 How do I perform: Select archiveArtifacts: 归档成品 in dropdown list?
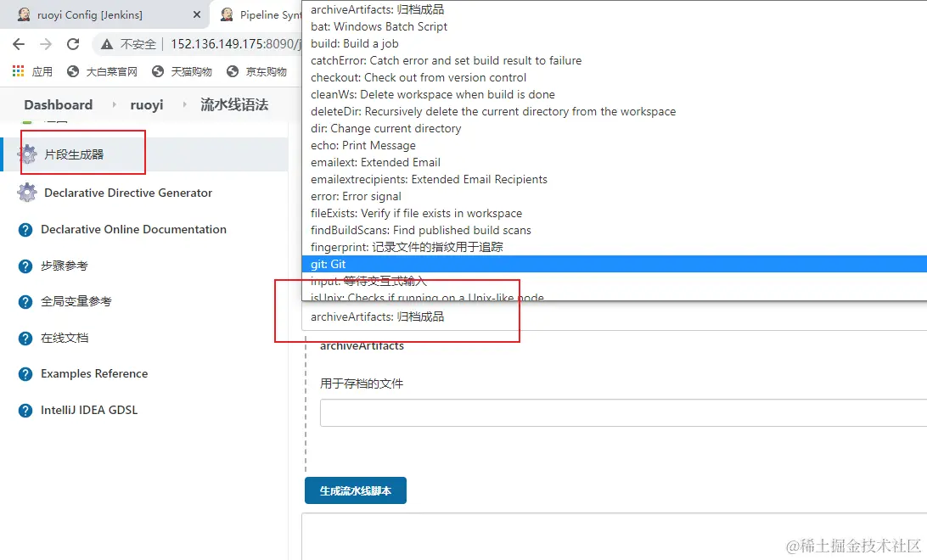[x=615, y=9]
